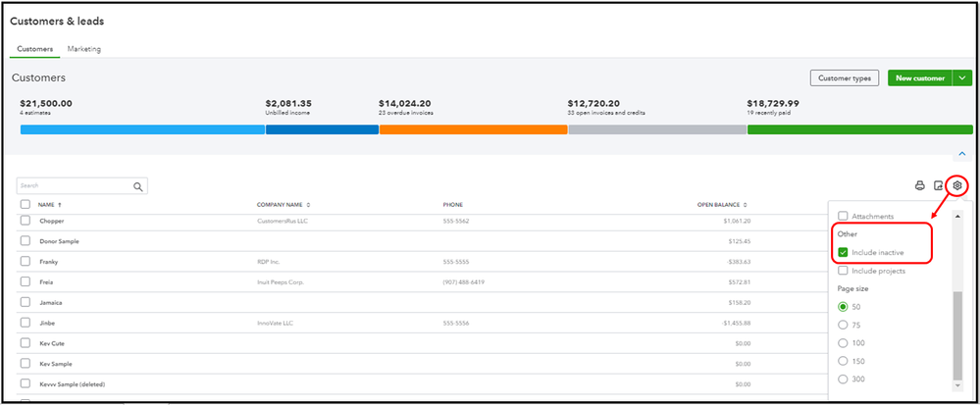Image resolution: width=980 pixels, height=405 pixels.
Task: Open customer Donor Sample
Action: (60, 241)
